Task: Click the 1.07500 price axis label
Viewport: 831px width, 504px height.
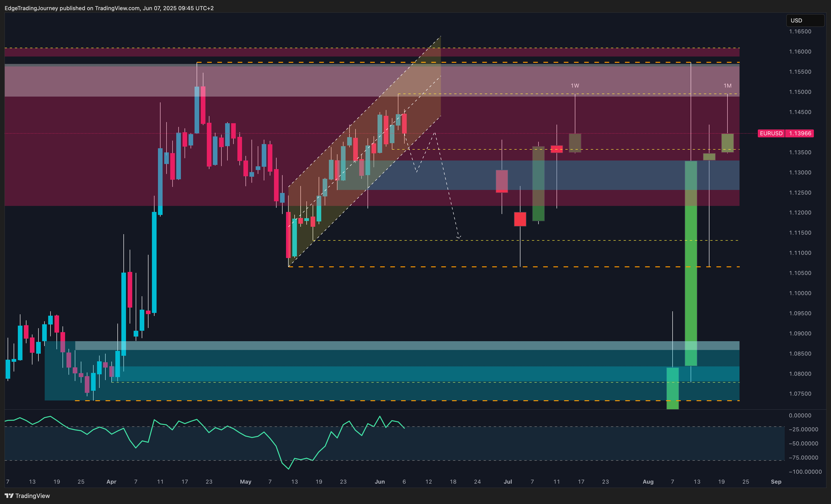Action: coord(800,394)
